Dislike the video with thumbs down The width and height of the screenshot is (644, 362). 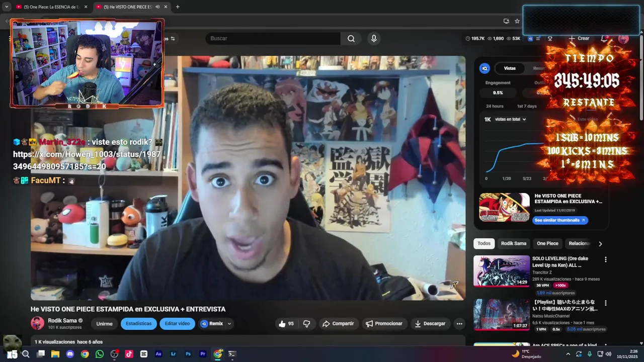(306, 324)
